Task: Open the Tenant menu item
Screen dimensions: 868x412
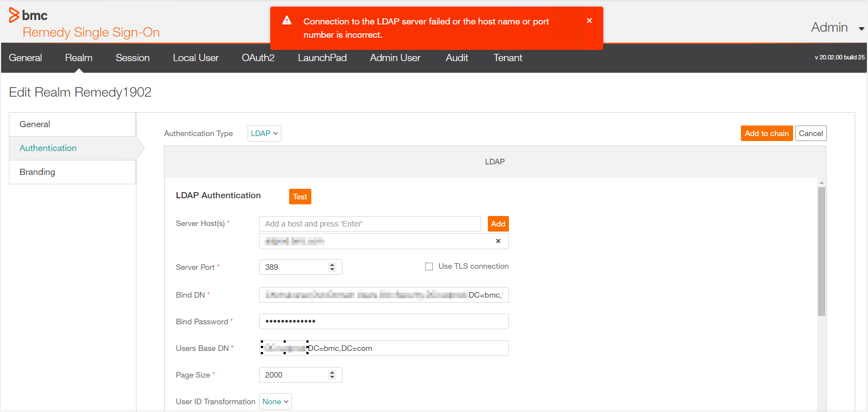Action: point(508,58)
